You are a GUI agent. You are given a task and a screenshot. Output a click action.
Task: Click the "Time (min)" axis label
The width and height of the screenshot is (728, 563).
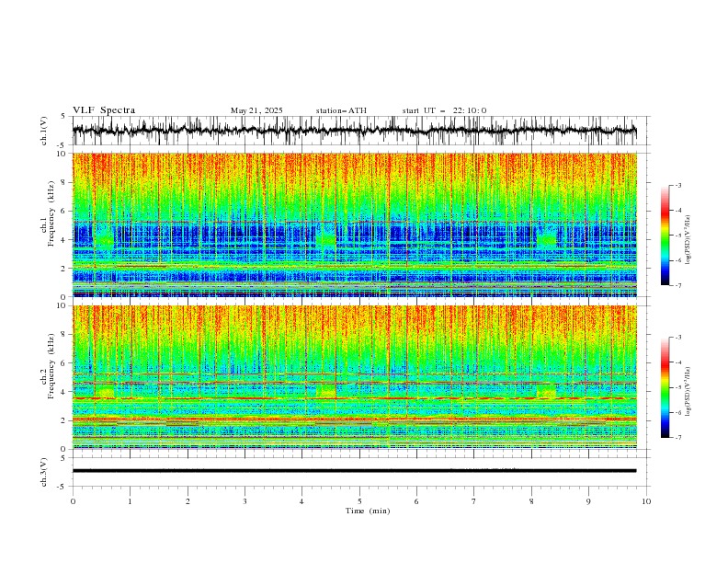pyautogui.click(x=368, y=511)
